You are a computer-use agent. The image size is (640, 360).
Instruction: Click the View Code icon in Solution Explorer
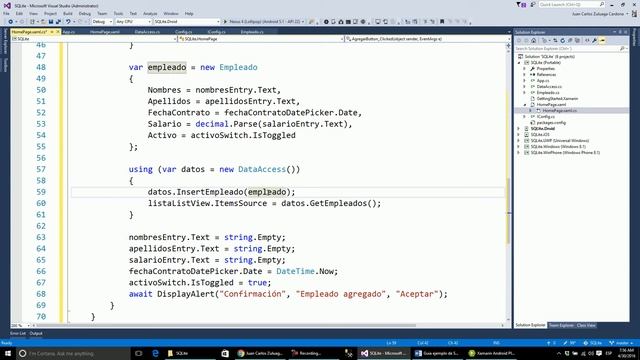(587, 40)
